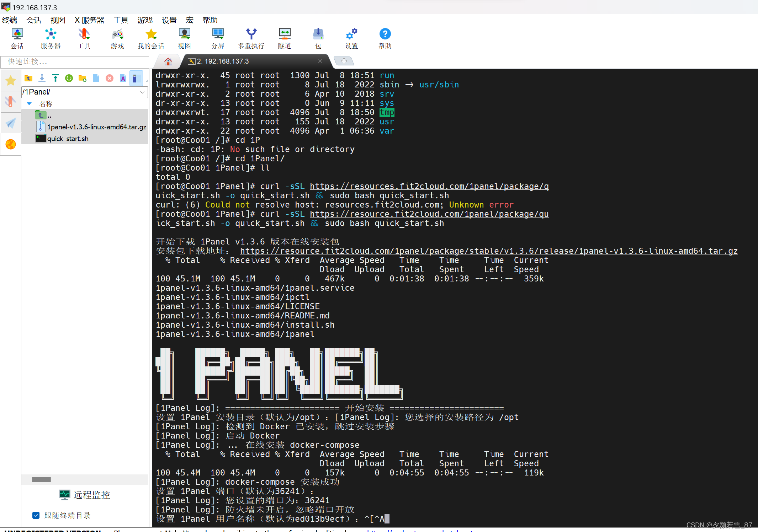Click the usr/sbin symlink target text
The height and width of the screenshot is (532, 758).
point(439,85)
